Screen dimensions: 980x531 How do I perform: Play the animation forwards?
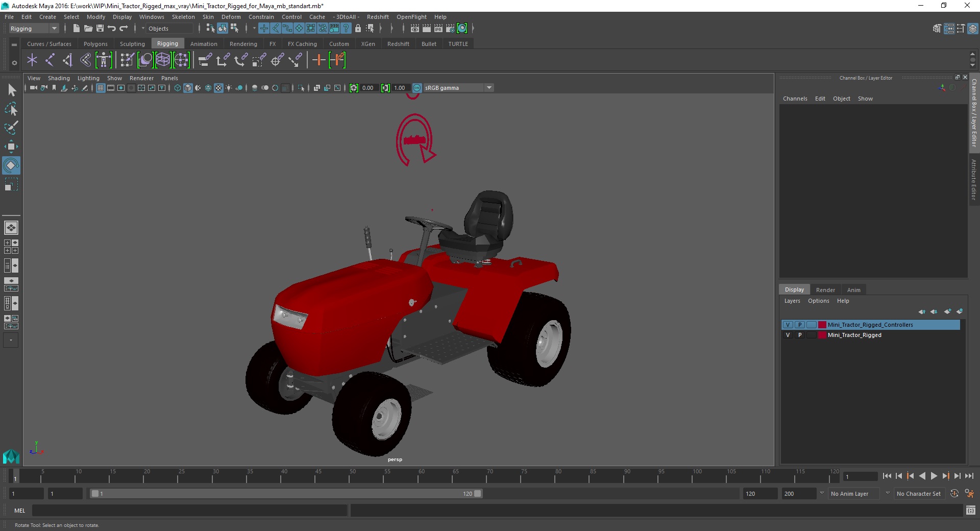[934, 476]
